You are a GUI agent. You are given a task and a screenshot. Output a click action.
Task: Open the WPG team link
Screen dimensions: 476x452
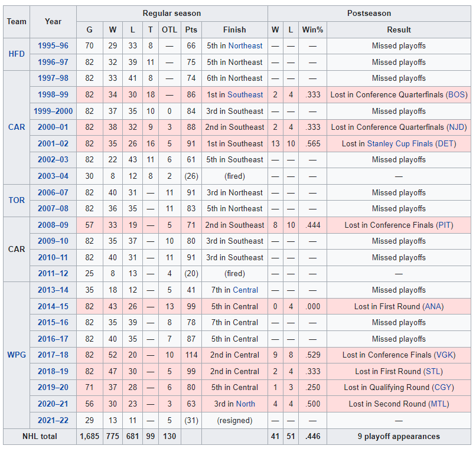click(x=17, y=355)
